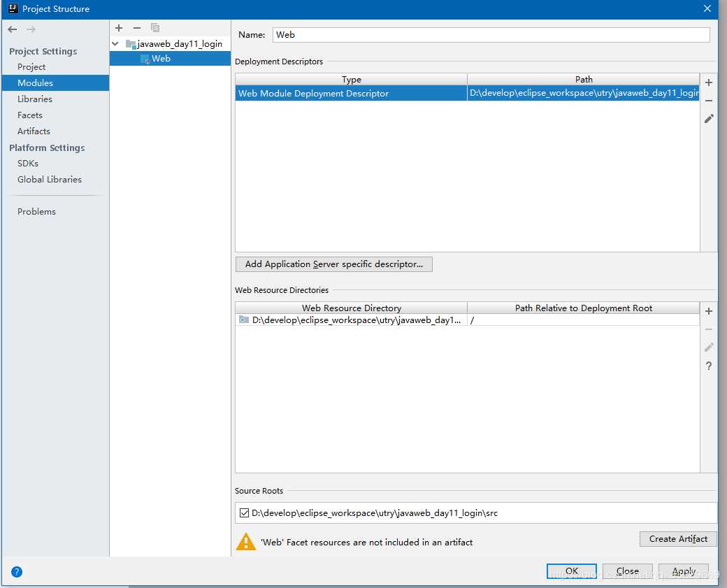Click Add Application Server specific descriptor button
Image resolution: width=727 pixels, height=588 pixels.
334,264
